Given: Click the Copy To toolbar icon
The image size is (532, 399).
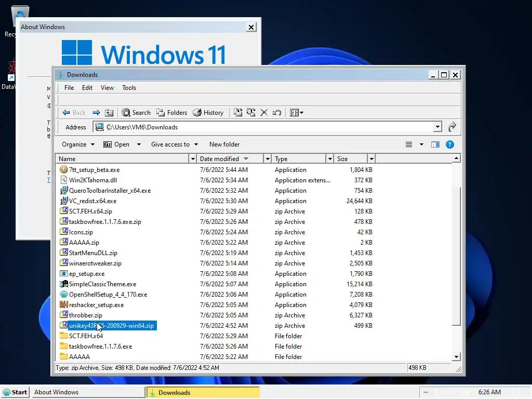Looking at the screenshot, I should tap(251, 113).
